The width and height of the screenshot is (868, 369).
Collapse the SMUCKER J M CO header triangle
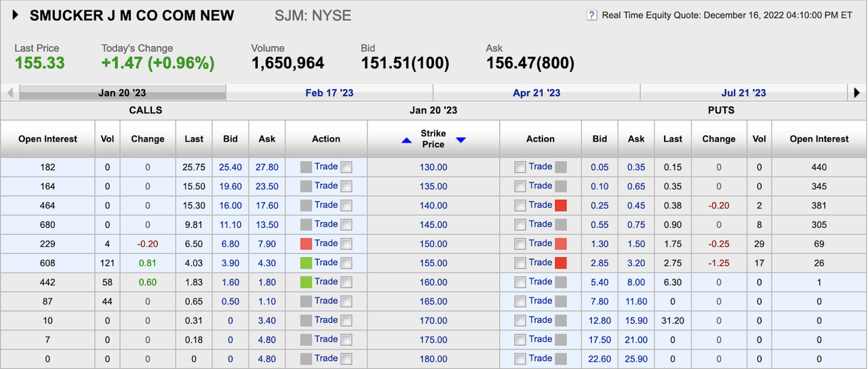(x=16, y=15)
